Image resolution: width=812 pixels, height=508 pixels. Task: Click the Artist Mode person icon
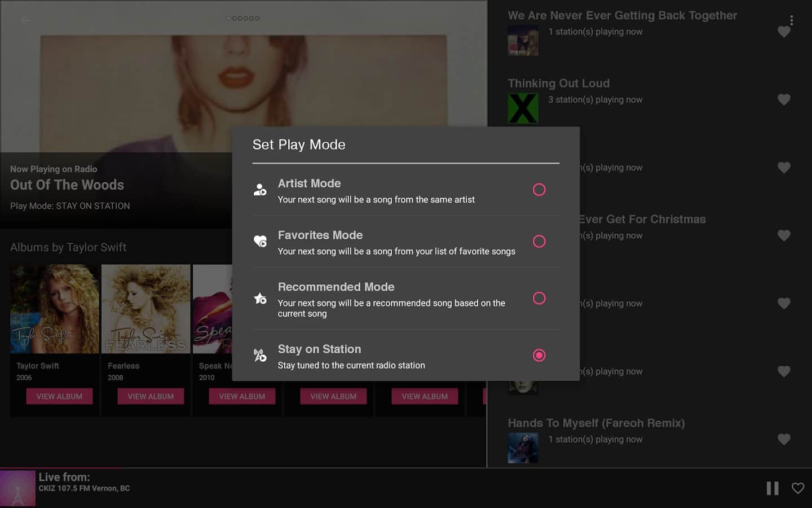(260, 190)
